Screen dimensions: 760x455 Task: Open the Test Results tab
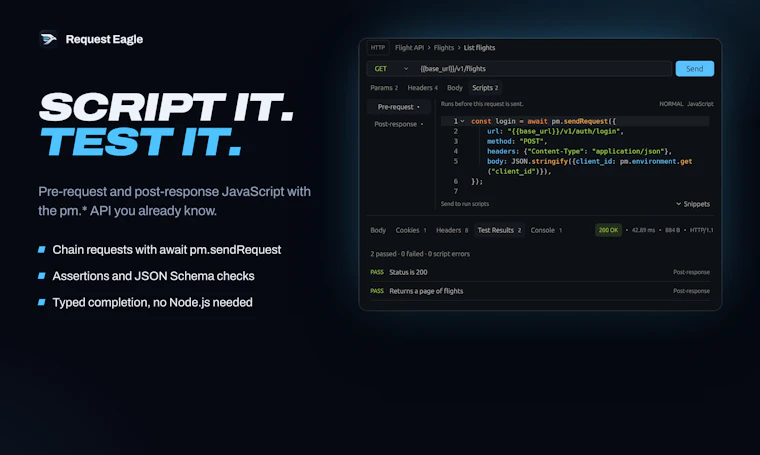click(x=499, y=230)
